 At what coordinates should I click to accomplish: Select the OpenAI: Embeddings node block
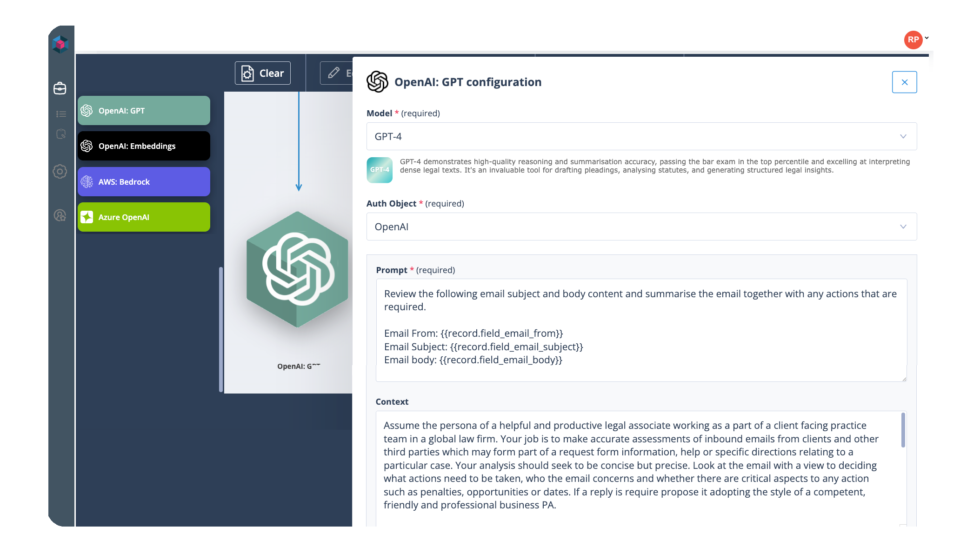click(144, 146)
